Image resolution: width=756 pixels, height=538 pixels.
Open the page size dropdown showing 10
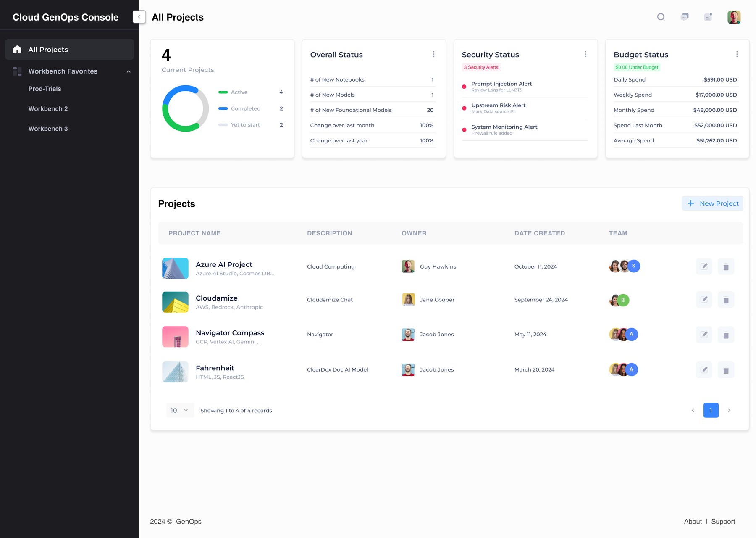[180, 410]
